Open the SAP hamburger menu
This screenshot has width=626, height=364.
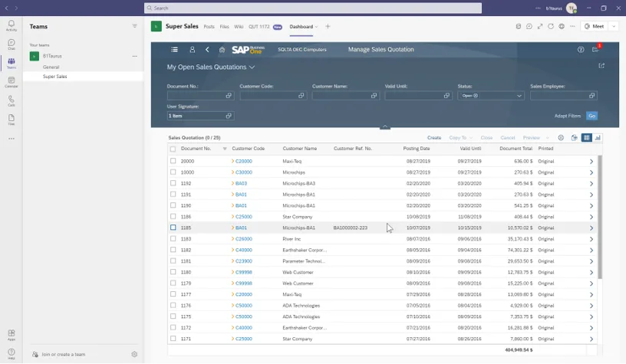pyautogui.click(x=174, y=50)
